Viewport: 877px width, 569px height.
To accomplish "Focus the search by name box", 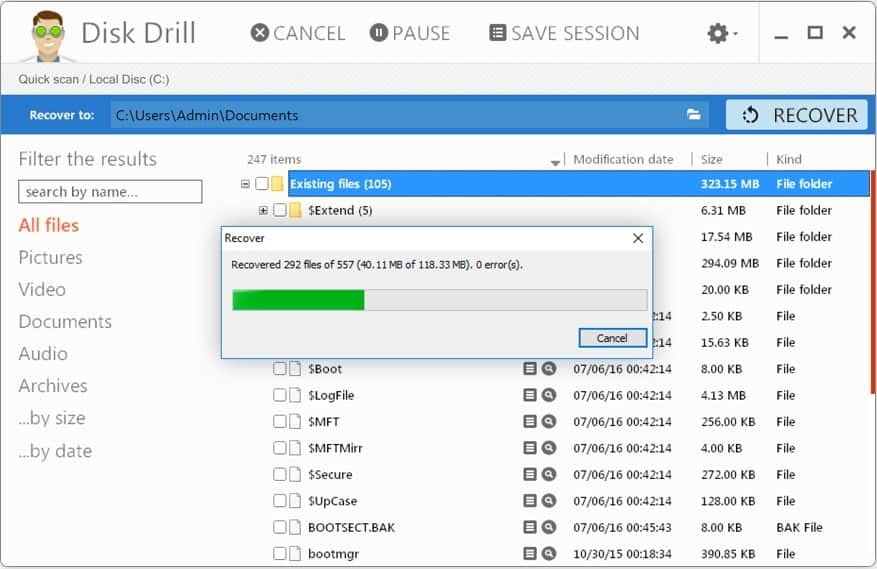I will [110, 192].
